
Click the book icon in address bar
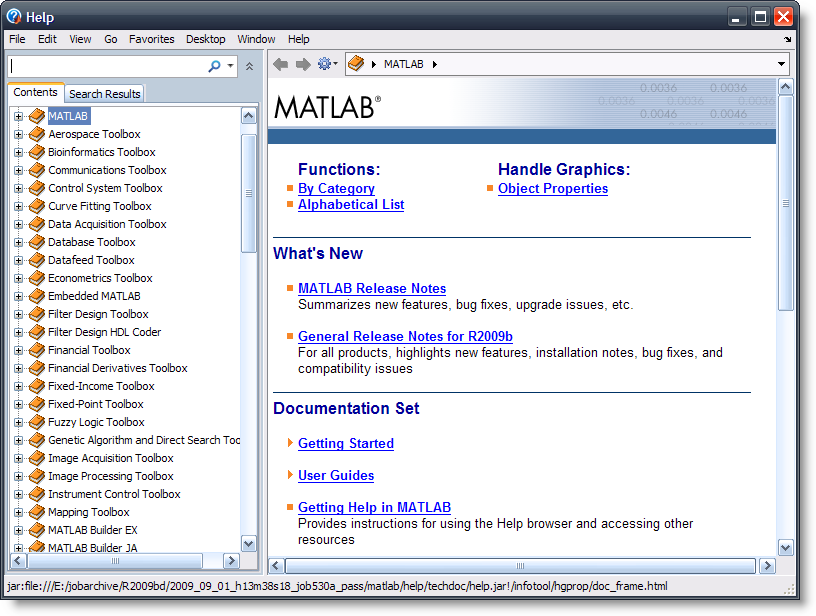(357, 64)
